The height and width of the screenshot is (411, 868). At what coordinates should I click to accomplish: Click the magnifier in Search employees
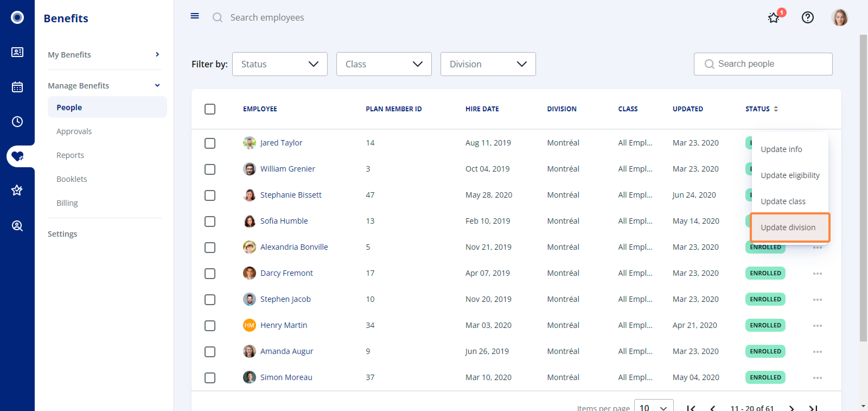(218, 17)
